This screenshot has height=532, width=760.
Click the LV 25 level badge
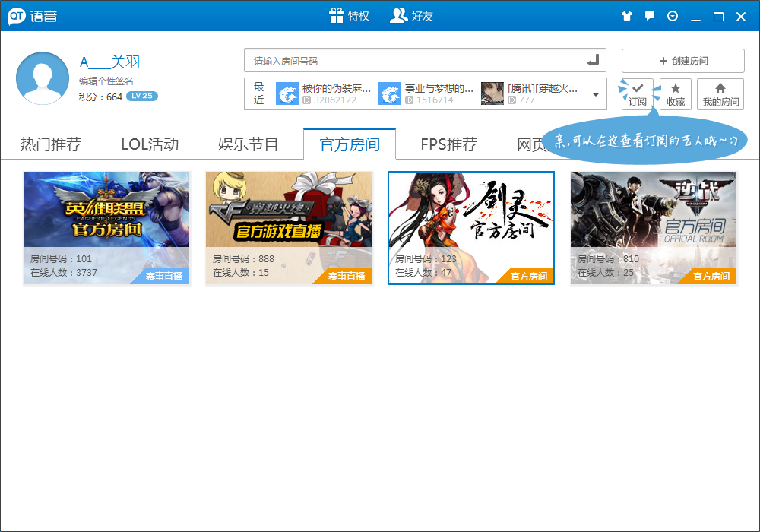[x=142, y=96]
